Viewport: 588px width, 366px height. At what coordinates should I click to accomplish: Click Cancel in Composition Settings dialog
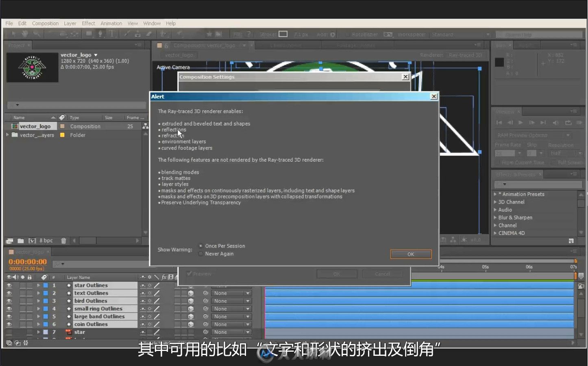click(382, 274)
